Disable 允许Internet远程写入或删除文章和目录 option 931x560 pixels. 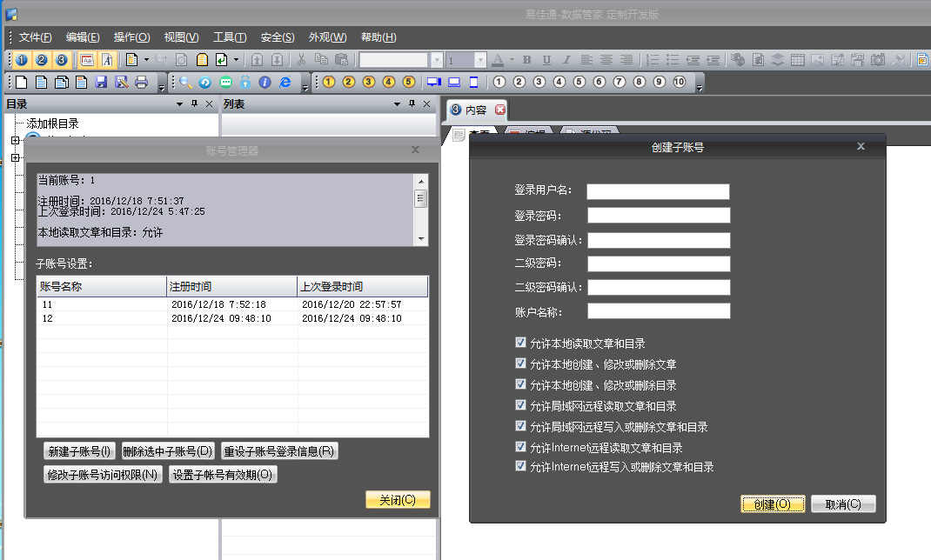(521, 467)
